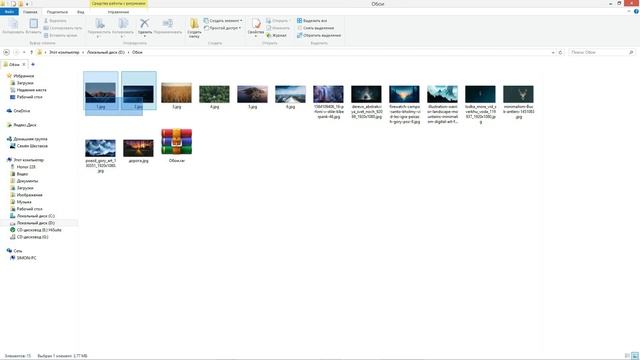This screenshot has width=640, height=360.
Task: Open the address bar history dropdown arrow
Action: pos(553,52)
